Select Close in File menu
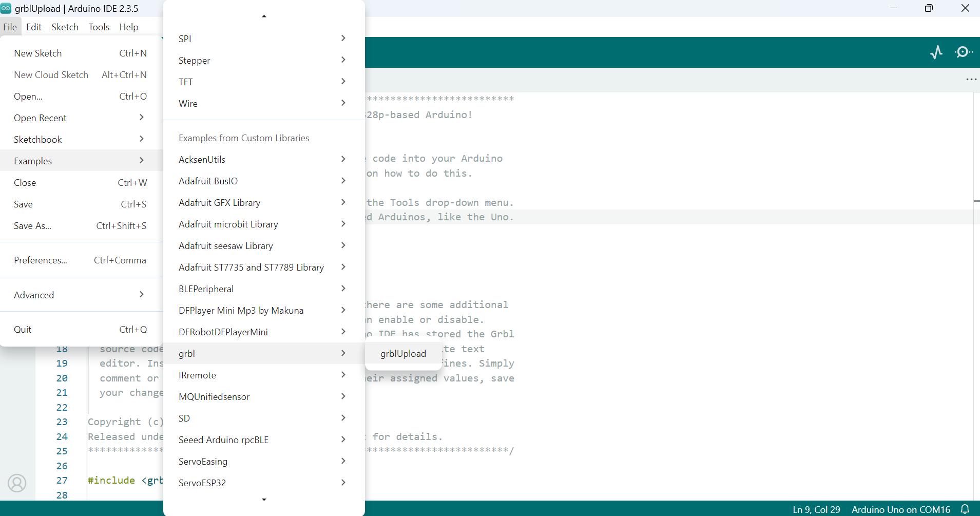 pos(81,183)
